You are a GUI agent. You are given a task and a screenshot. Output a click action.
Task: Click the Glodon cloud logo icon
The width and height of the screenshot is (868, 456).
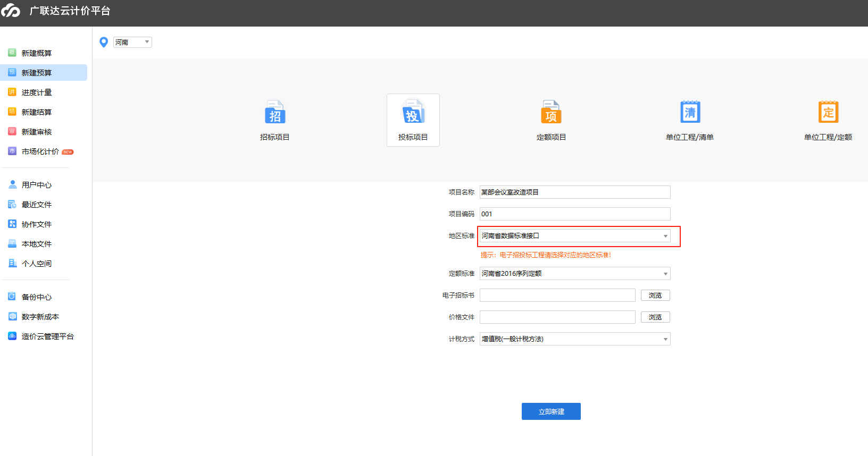point(11,11)
